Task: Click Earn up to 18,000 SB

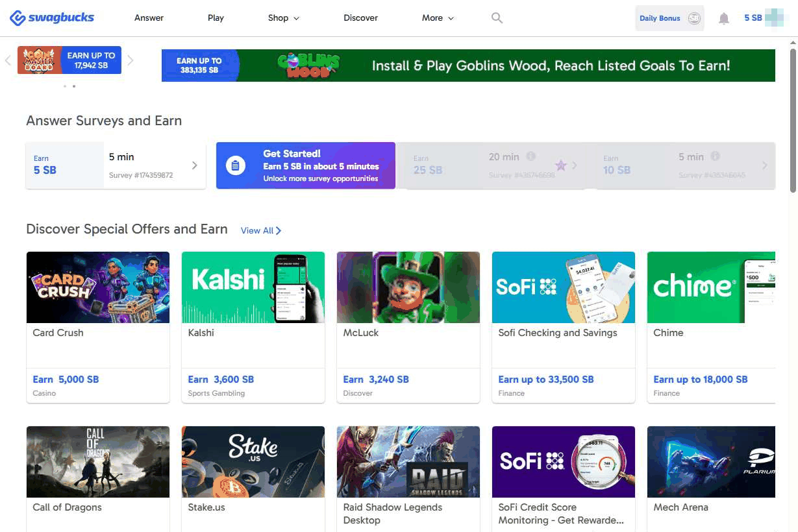Action: point(701,380)
